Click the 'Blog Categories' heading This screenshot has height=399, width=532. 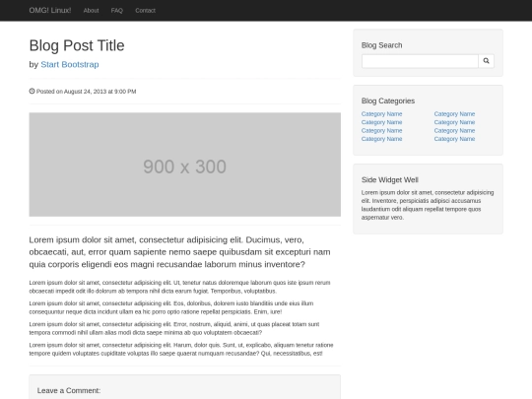[388, 100]
